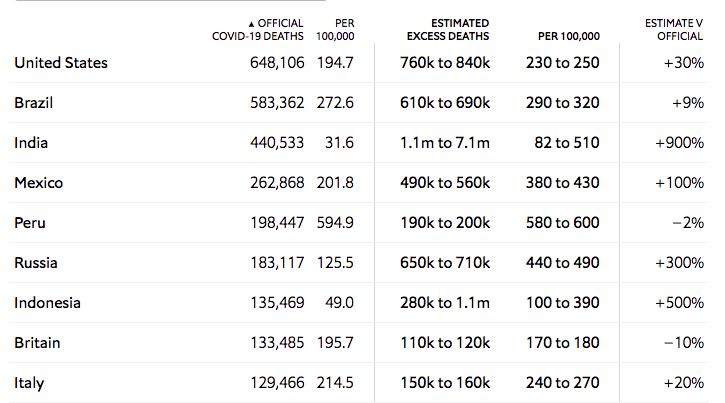725x403 pixels.
Task: Sort by Official Covid-19 Deaths column header
Action: click(x=258, y=30)
